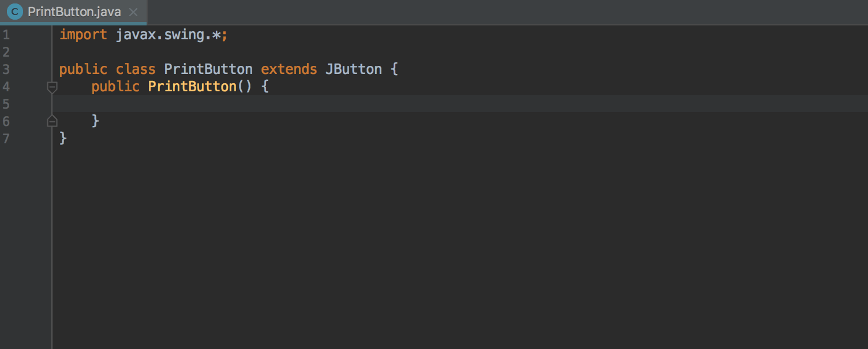
Task: Click line number 1 in the gutter
Action: [x=6, y=35]
